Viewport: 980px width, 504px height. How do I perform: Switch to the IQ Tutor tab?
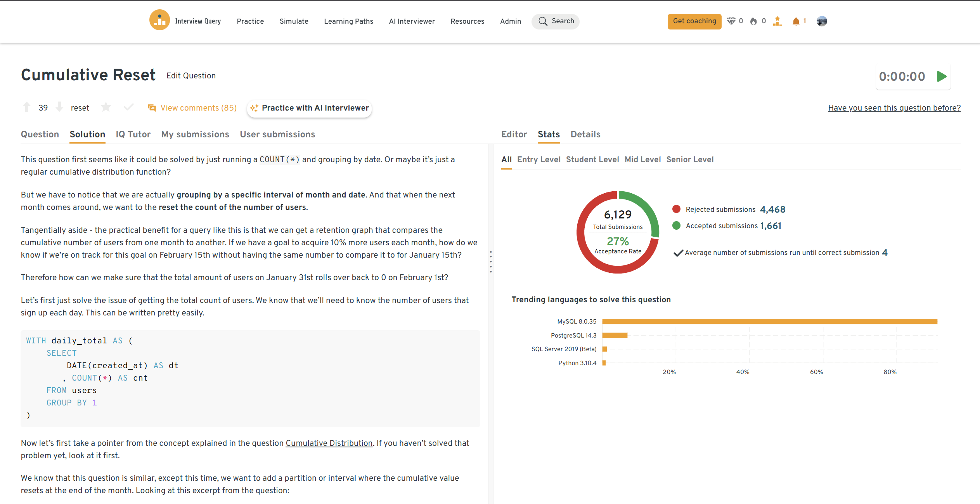coord(133,134)
